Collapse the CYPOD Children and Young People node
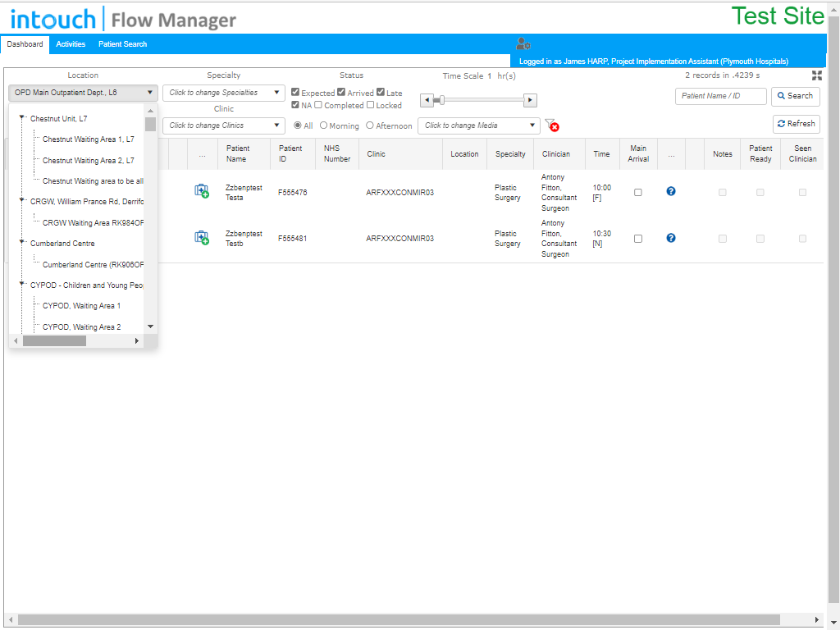The height and width of the screenshot is (630, 840). tap(21, 284)
